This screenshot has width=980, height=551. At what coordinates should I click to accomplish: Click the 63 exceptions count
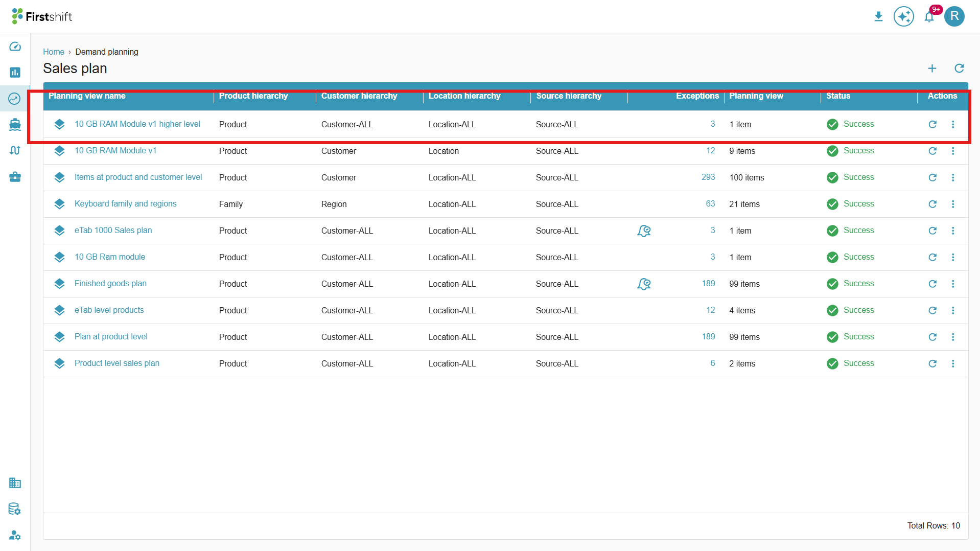click(x=710, y=203)
